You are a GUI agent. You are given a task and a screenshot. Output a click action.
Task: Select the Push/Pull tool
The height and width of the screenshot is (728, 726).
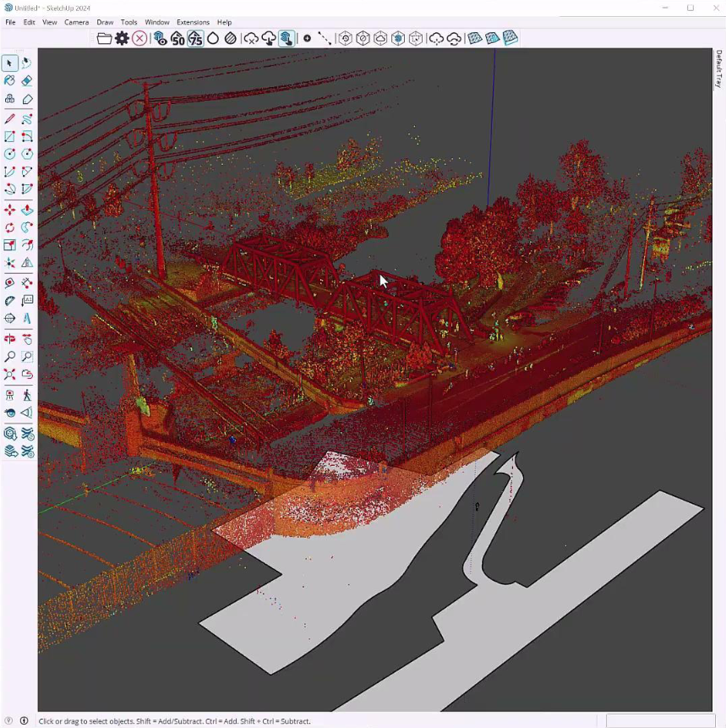point(26,209)
